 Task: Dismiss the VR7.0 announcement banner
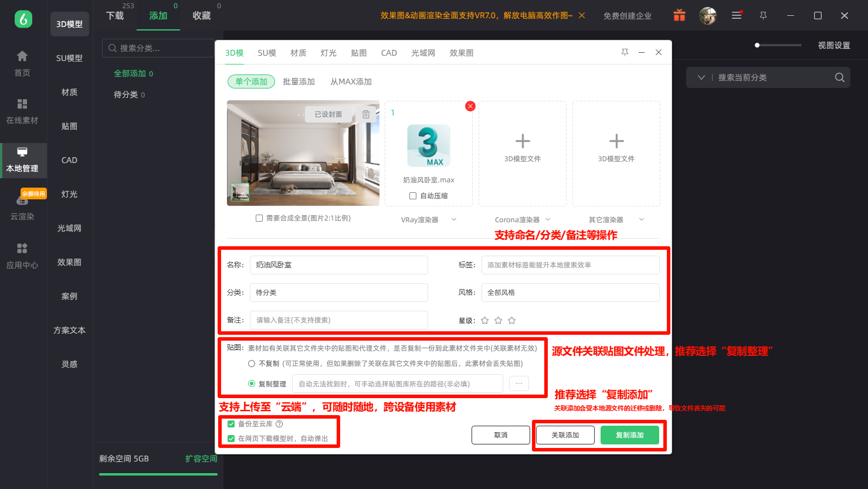pos(582,15)
